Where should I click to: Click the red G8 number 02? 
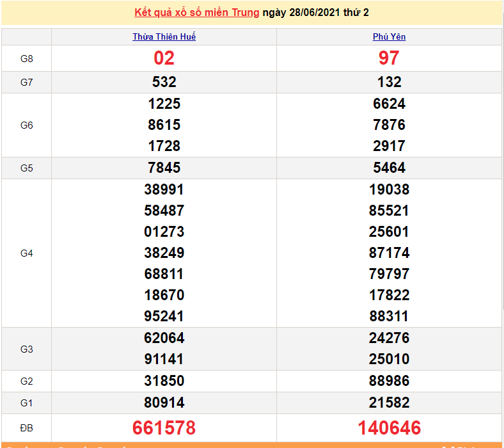click(x=164, y=58)
